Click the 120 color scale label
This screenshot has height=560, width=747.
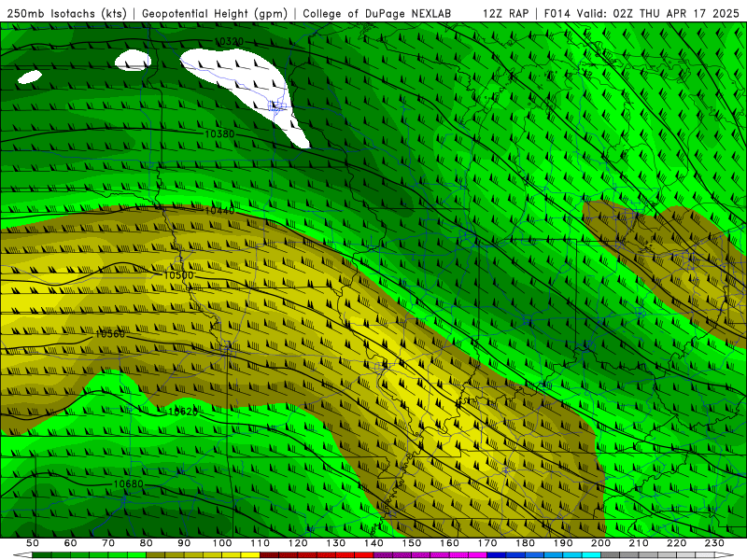tap(298, 543)
